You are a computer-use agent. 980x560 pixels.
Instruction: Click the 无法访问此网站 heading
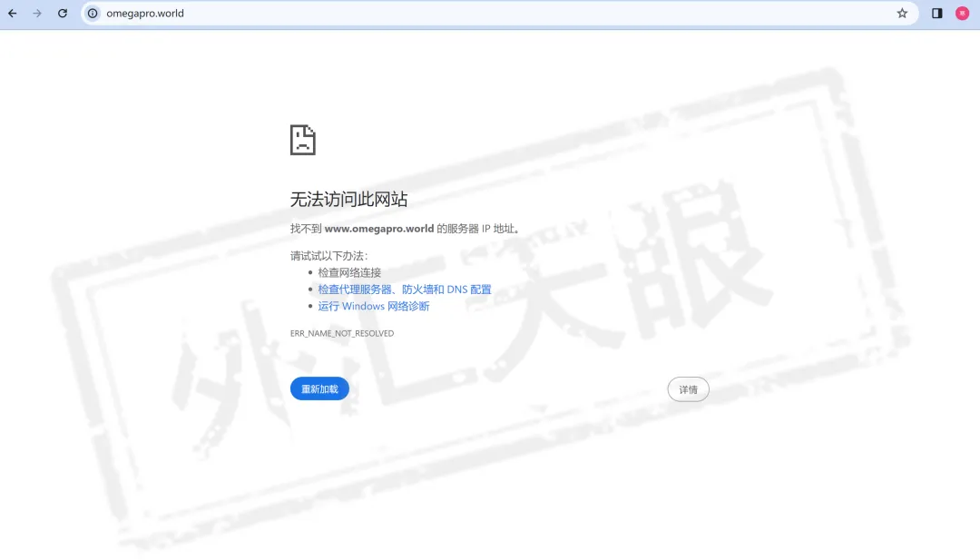pyautogui.click(x=348, y=200)
